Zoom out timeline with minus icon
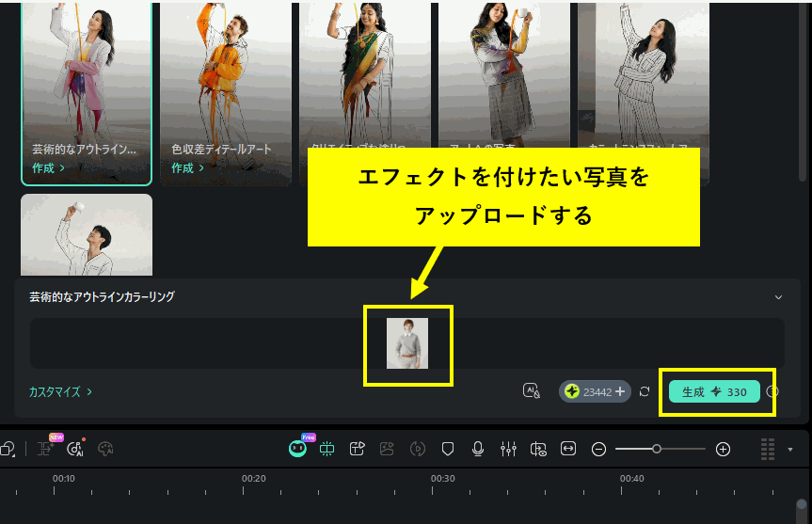This screenshot has height=524, width=812. pos(598,449)
